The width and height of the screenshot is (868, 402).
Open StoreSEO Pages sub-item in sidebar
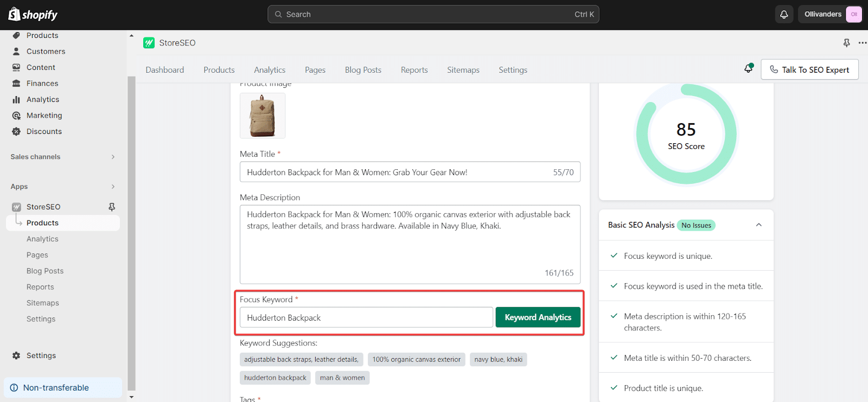pos(37,255)
